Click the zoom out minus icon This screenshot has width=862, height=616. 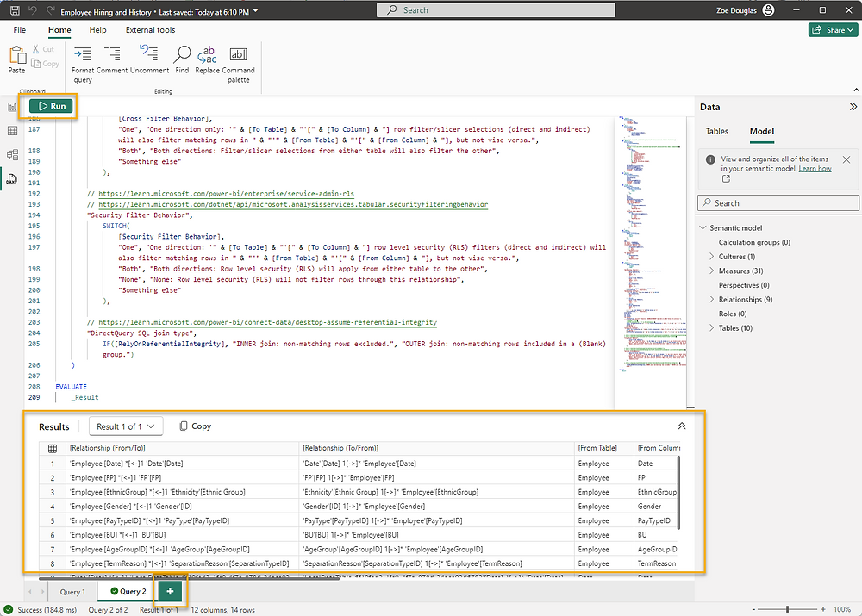(x=753, y=609)
